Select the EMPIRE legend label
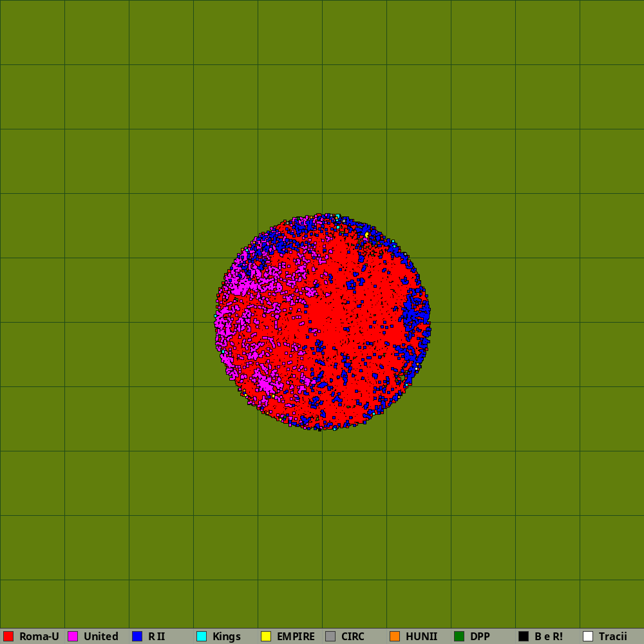Image resolution: width=644 pixels, height=644 pixels. [x=296, y=636]
